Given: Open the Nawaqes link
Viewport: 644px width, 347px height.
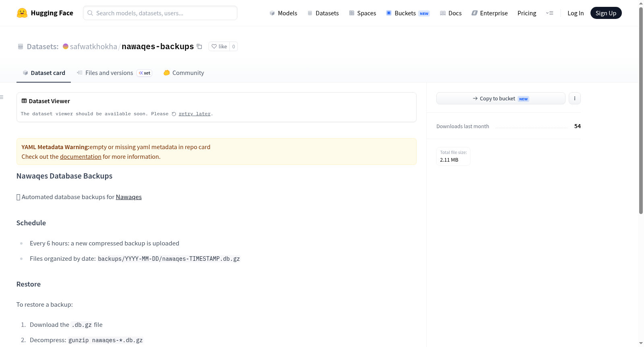Looking at the screenshot, I should tap(129, 197).
